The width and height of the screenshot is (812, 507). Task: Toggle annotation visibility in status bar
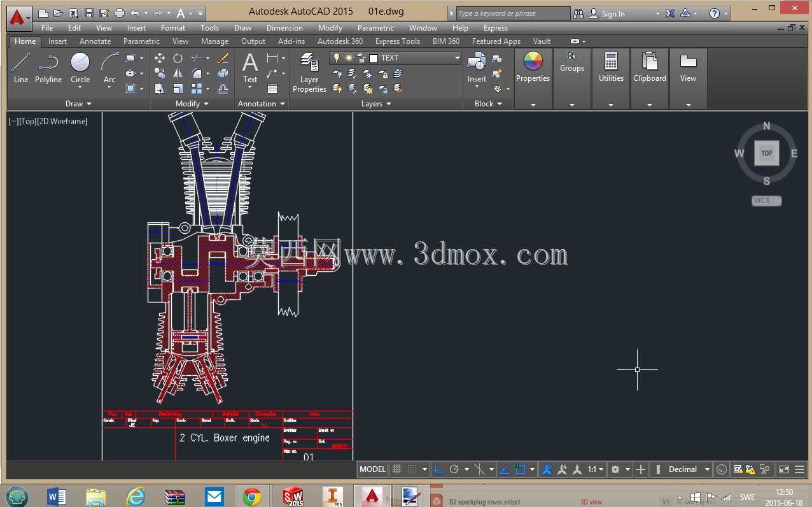pyautogui.click(x=547, y=469)
